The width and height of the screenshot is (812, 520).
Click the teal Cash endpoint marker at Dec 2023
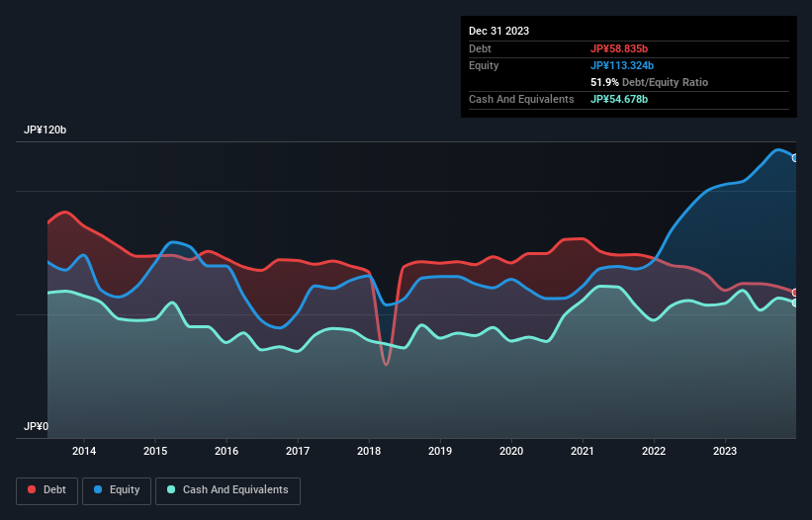[795, 303]
